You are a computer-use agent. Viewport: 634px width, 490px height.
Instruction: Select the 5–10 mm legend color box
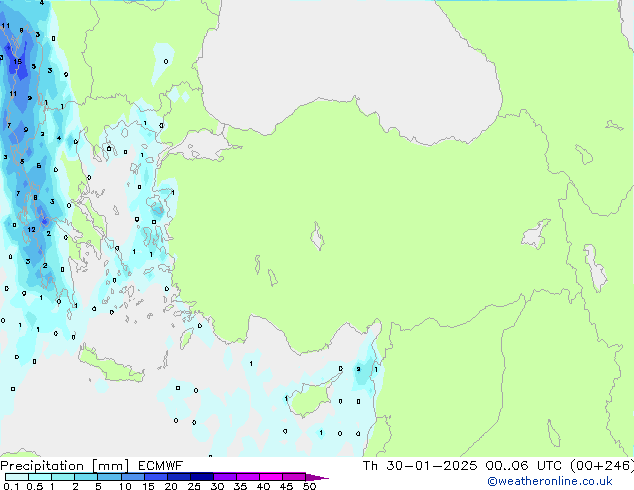pyautogui.click(x=109, y=477)
